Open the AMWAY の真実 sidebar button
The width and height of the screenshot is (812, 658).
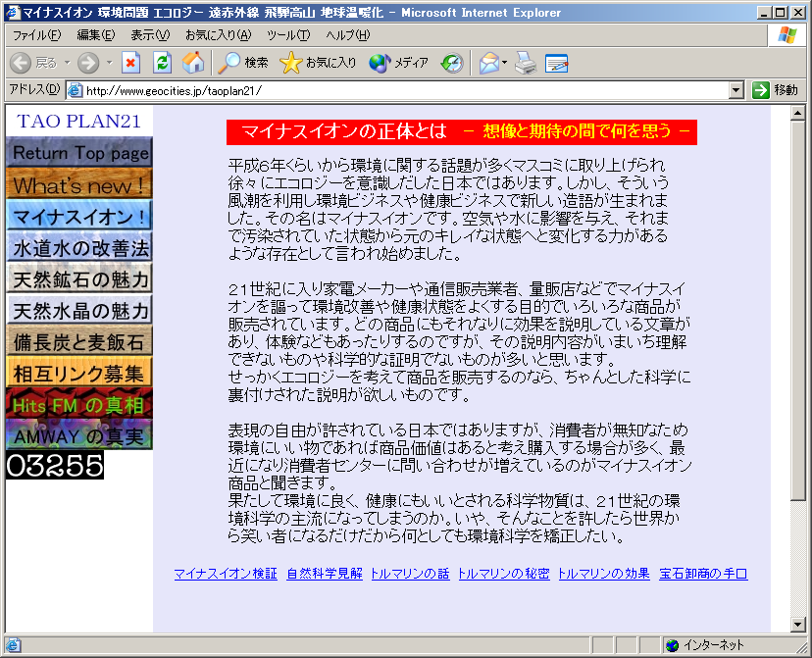coord(79,434)
